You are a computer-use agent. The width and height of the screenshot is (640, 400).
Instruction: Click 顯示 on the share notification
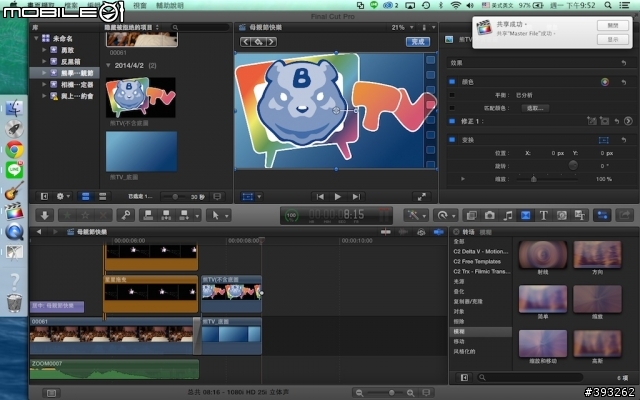click(613, 39)
